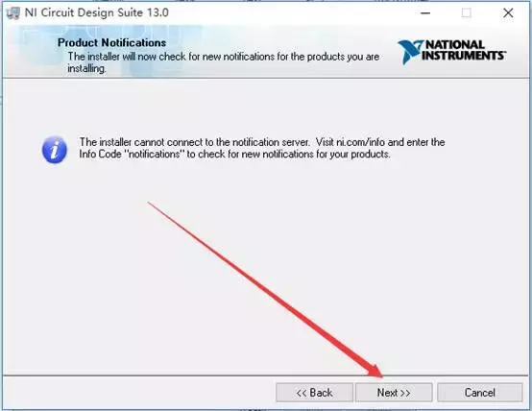Viewport: 532px width, 411px height.
Task: Click the red arrow's thin tail start
Action: coord(148,203)
